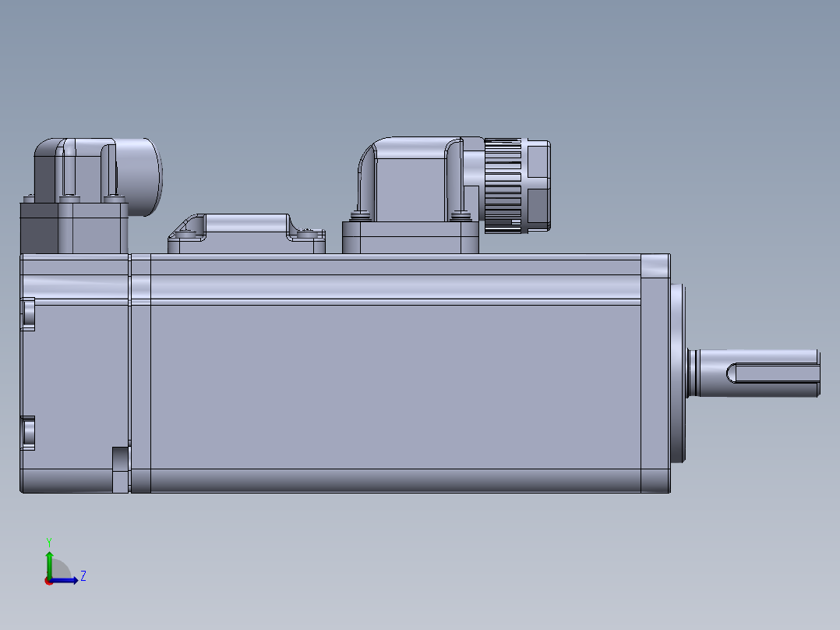Select the lower notch on rear cover
This screenshot has width=840, height=630.
(28, 433)
